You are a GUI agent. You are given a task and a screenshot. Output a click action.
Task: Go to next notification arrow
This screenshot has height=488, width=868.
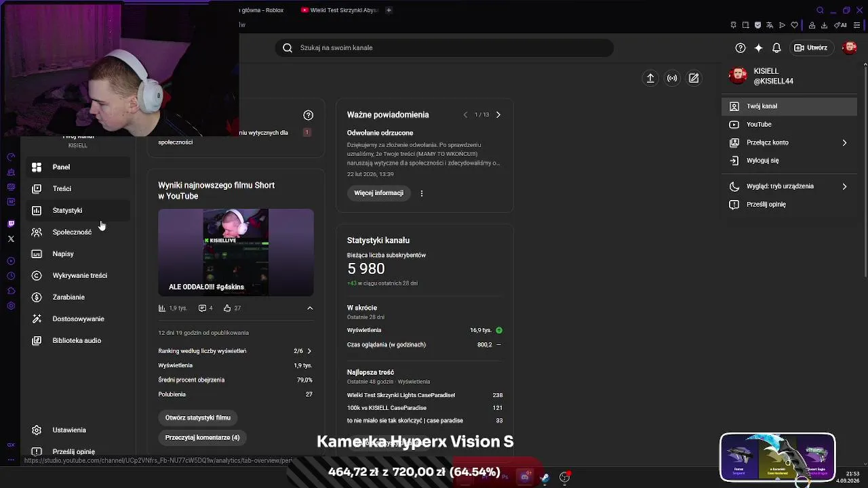click(x=498, y=115)
